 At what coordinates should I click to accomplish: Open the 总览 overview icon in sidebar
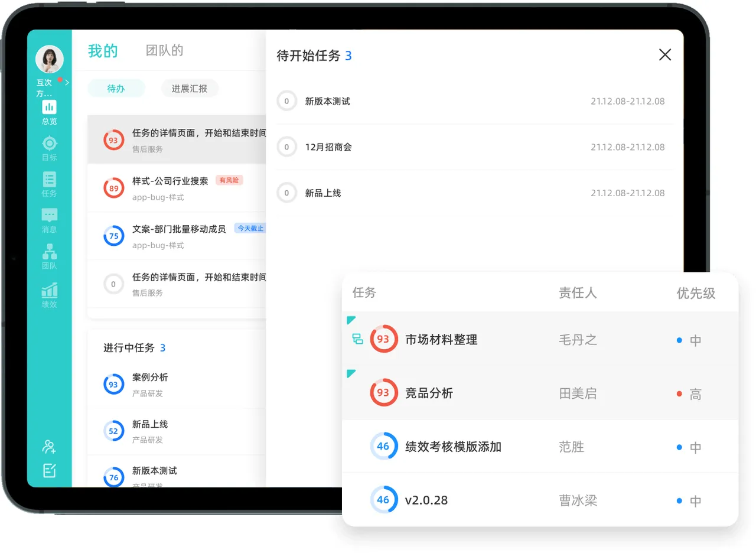tap(49, 108)
